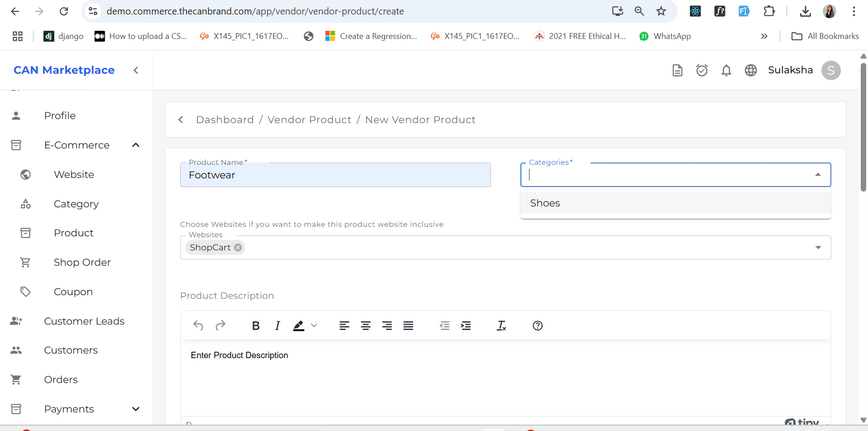Toggle italic formatting
868x431 pixels.
pos(277,326)
